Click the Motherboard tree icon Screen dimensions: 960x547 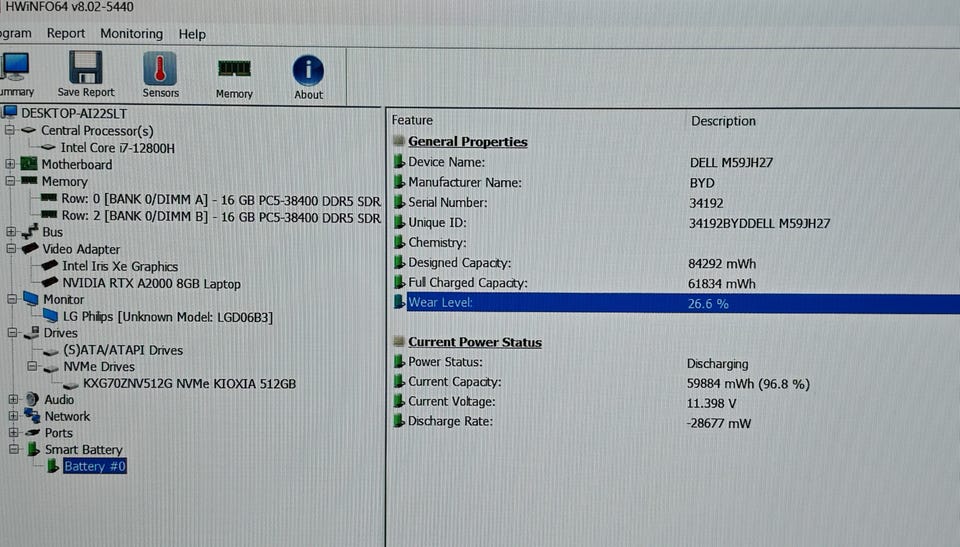click(29, 164)
